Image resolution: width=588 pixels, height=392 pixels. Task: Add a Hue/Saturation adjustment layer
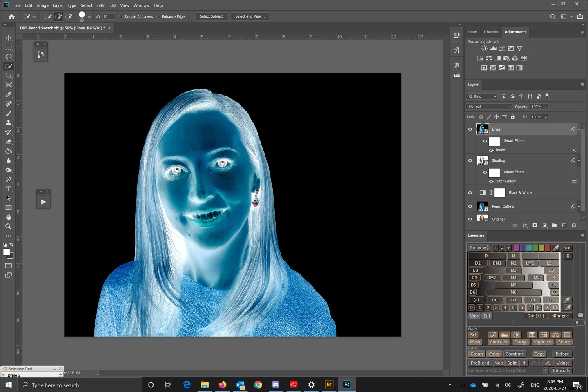[480, 58]
